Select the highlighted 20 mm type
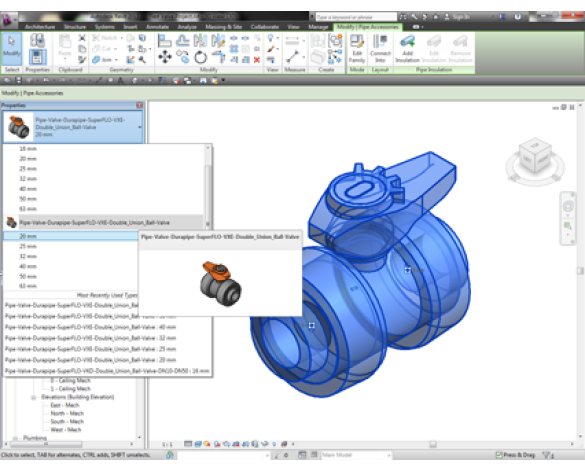 71,236
